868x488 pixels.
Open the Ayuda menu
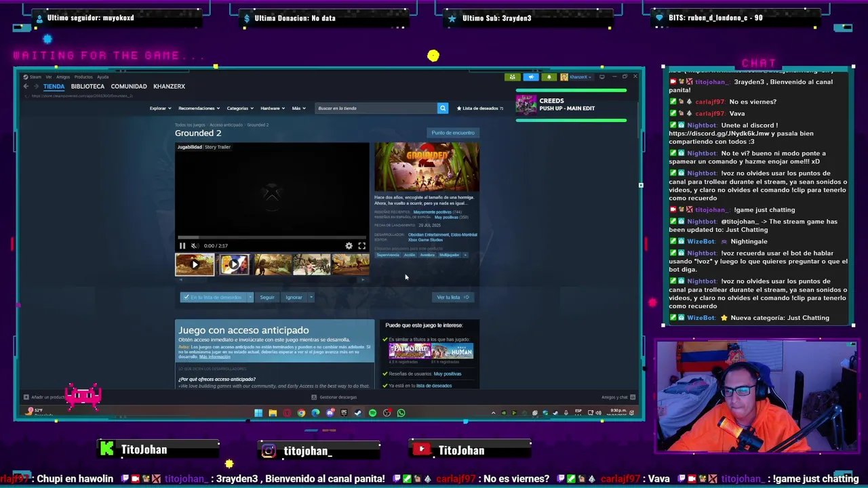[102, 77]
